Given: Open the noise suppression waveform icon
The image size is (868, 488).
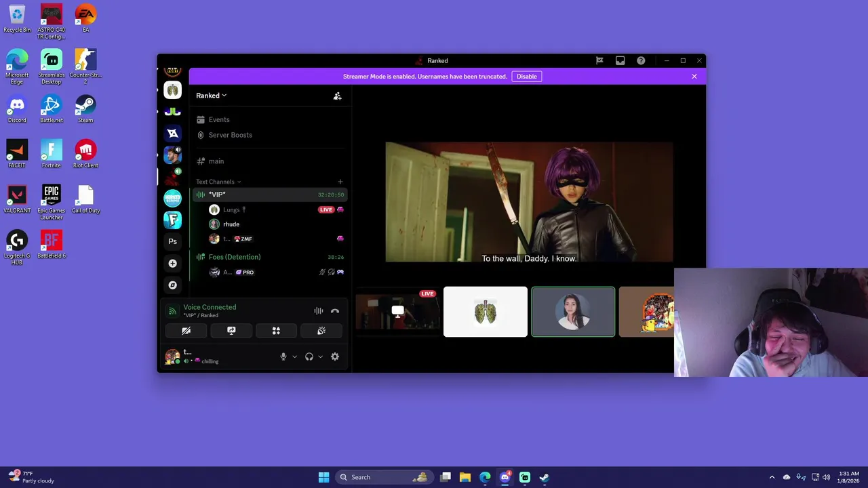Looking at the screenshot, I should pyautogui.click(x=319, y=311).
